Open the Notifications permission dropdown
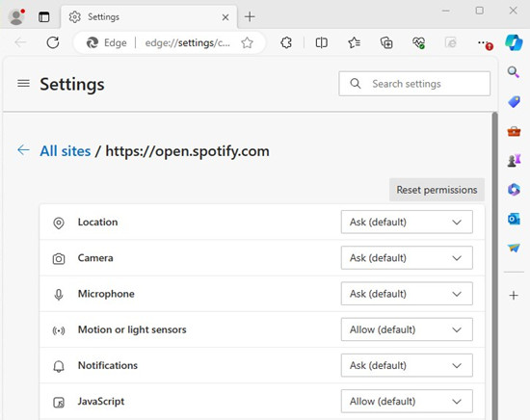The image size is (530, 420). 407,365
